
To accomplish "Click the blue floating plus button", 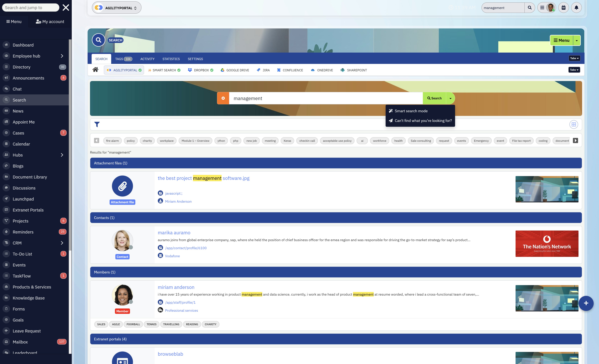I will 586,303.
